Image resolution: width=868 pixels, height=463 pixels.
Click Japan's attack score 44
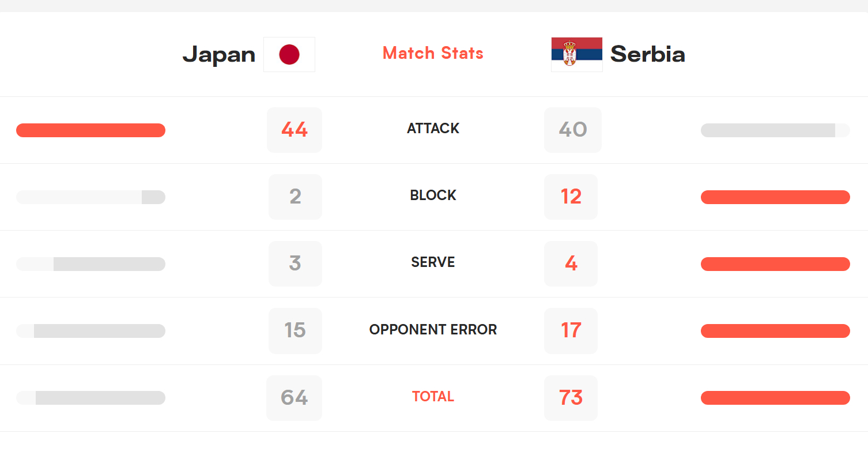tap(295, 130)
